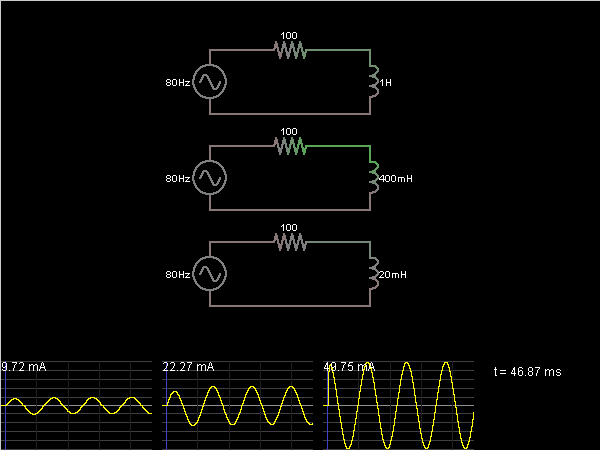Image resolution: width=600 pixels, height=450 pixels.
Task: Select the AC source in the 1H circuit
Action: pos(210,82)
